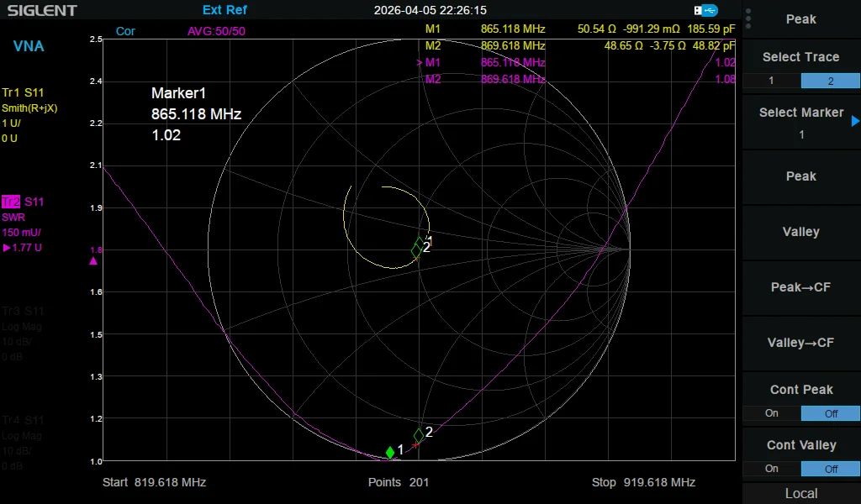Viewport: 861px width, 504px height.
Task: Click the Peak menu header
Action: click(x=801, y=19)
